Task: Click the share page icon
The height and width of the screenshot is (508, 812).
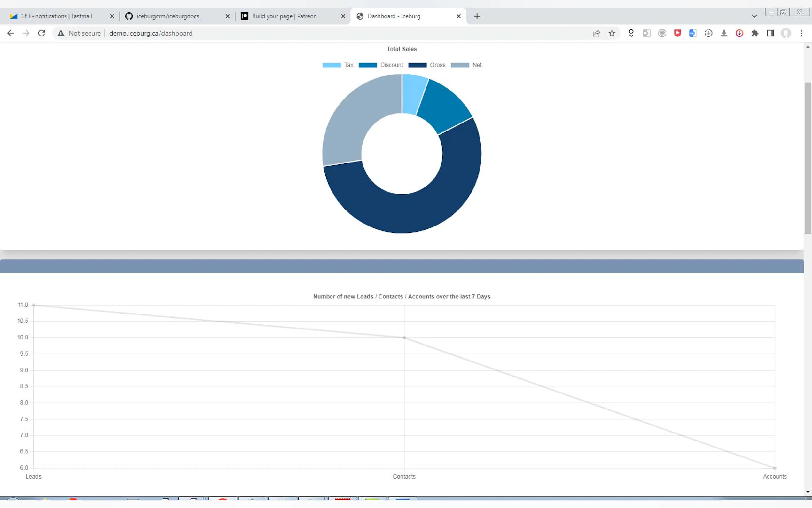Action: [596, 33]
